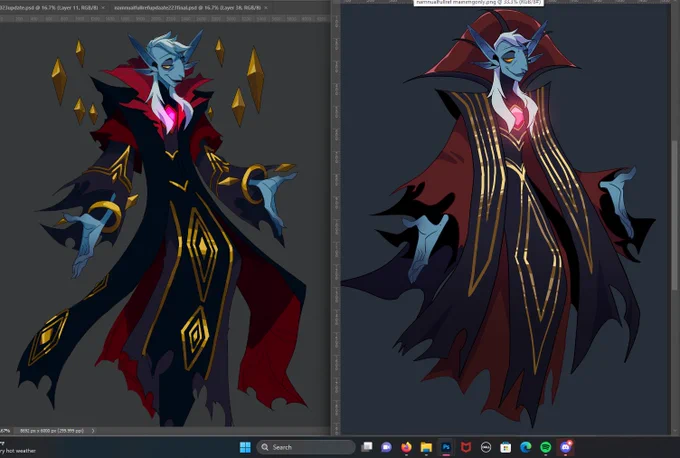Switch to the Layer 11 document tab
This screenshot has height=458, width=680.
pos(49,8)
